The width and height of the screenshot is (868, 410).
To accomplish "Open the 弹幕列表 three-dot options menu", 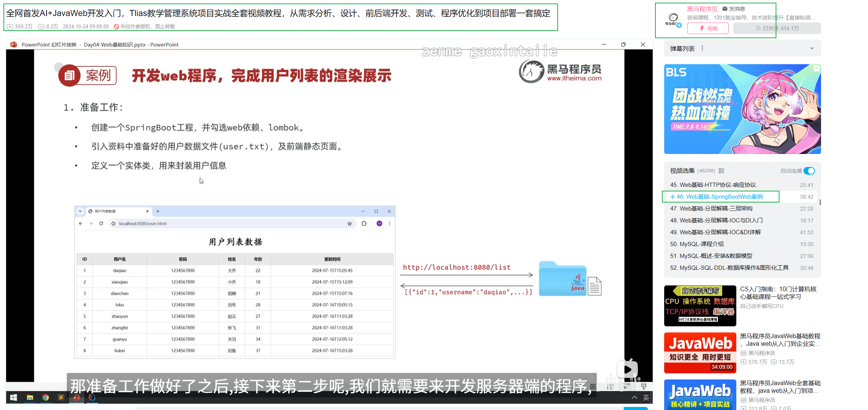I will point(702,49).
